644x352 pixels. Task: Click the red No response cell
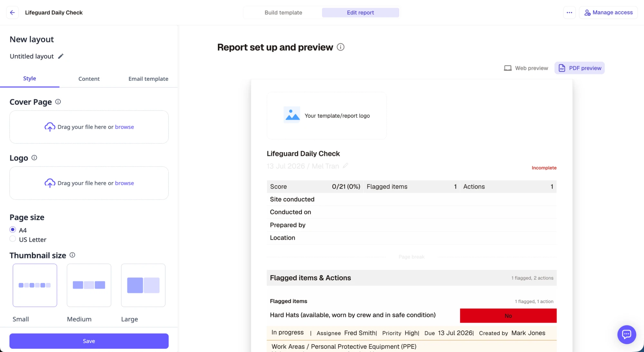pos(508,316)
